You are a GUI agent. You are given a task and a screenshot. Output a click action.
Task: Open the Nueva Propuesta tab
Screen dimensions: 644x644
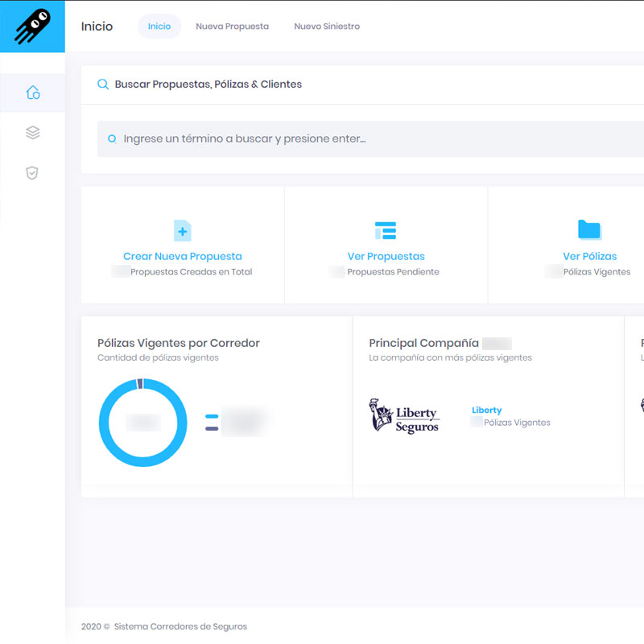coord(232,27)
